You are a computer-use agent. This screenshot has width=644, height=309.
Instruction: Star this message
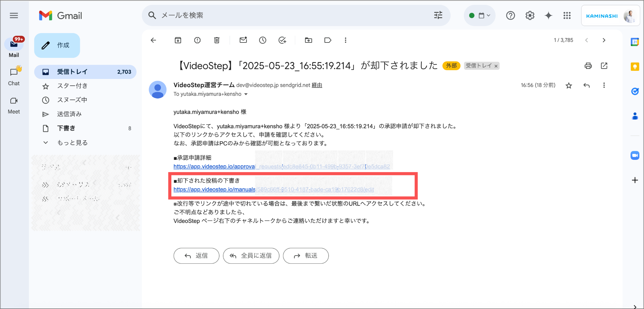coord(569,86)
